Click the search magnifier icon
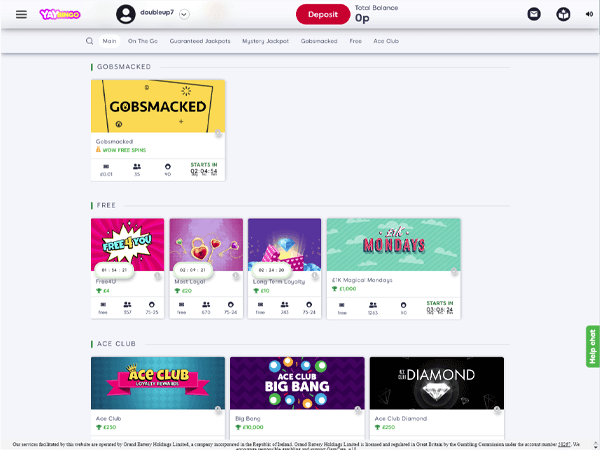This screenshot has height=450, width=600. (90, 41)
